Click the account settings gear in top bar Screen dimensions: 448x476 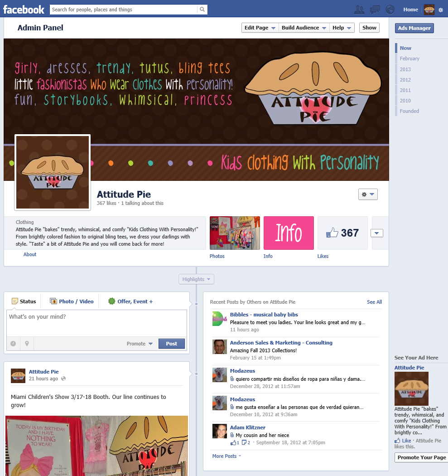click(x=441, y=10)
